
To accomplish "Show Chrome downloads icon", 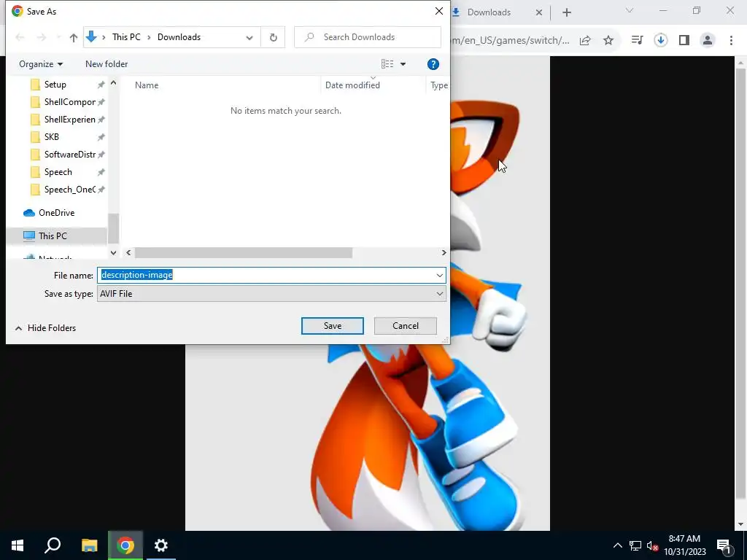I will click(x=660, y=41).
